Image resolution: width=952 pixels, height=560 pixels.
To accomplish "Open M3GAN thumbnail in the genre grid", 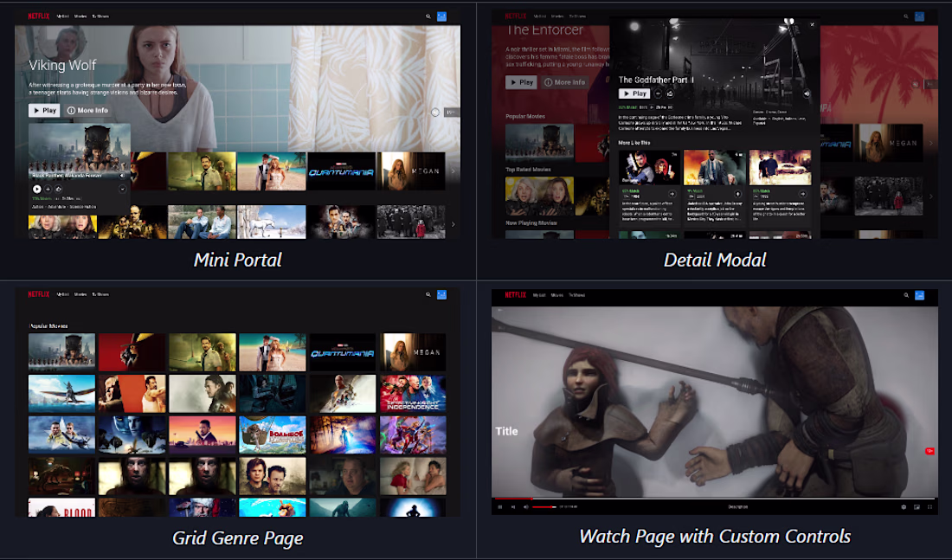I will point(413,352).
